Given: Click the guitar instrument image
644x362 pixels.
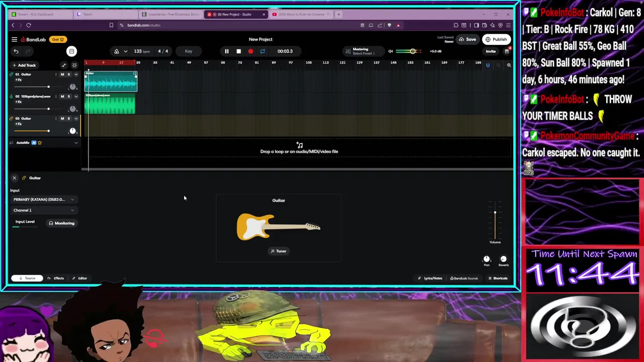Looking at the screenshot, I should coord(278,227).
